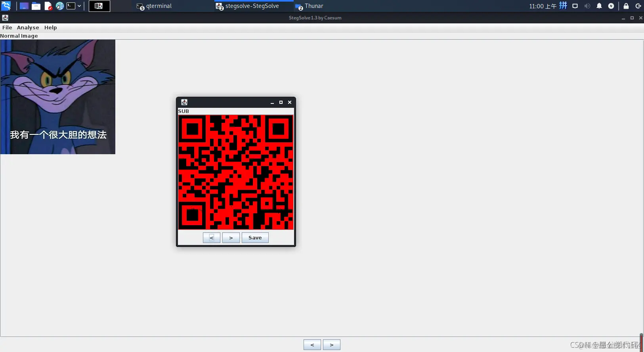
Task: Click previous arrow in SUB combiner dialog
Action: [212, 237]
